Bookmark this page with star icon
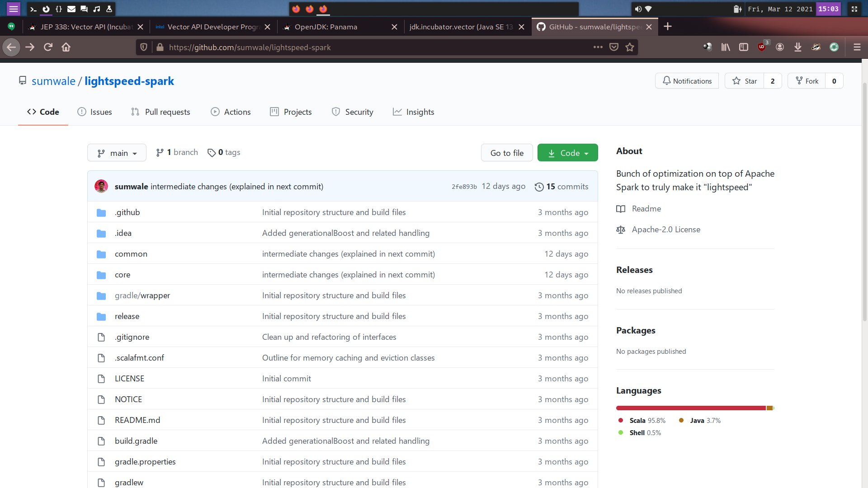The image size is (868, 488). (630, 47)
